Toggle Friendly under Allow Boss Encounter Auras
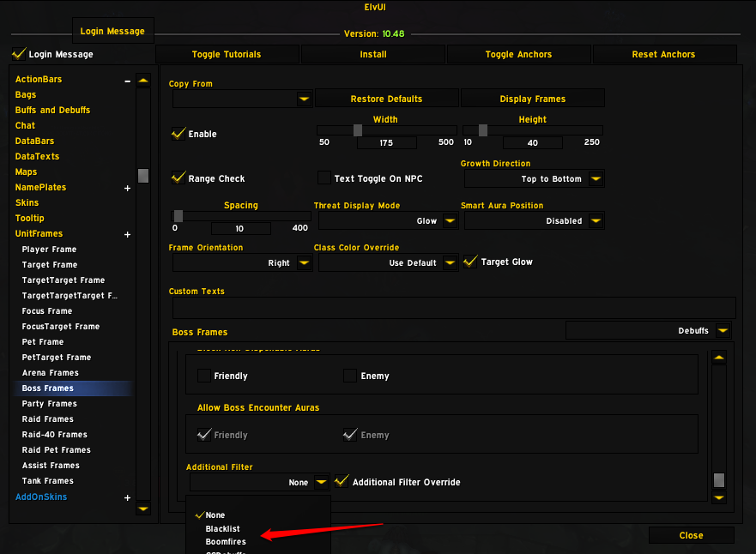Viewport: 756px width, 554px height. (x=204, y=435)
